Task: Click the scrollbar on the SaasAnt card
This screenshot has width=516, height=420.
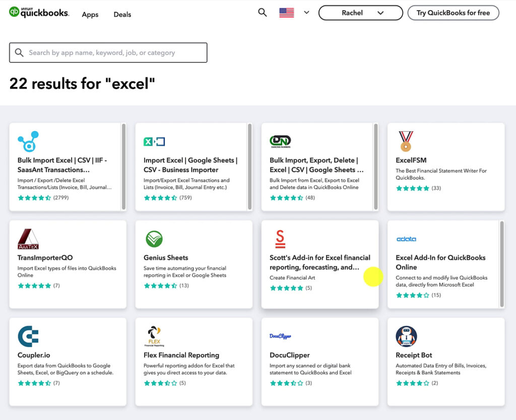Action: pyautogui.click(x=124, y=166)
